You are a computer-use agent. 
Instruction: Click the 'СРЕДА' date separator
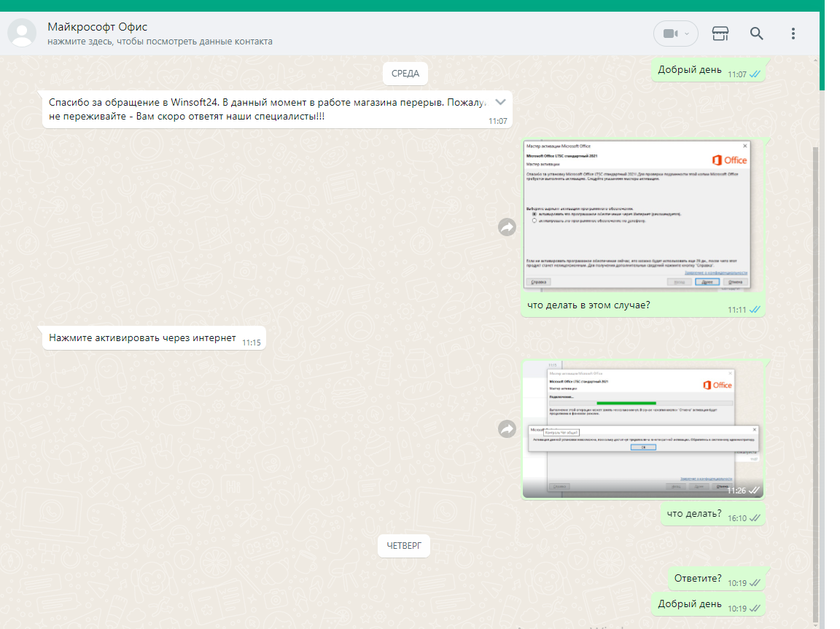click(x=405, y=74)
